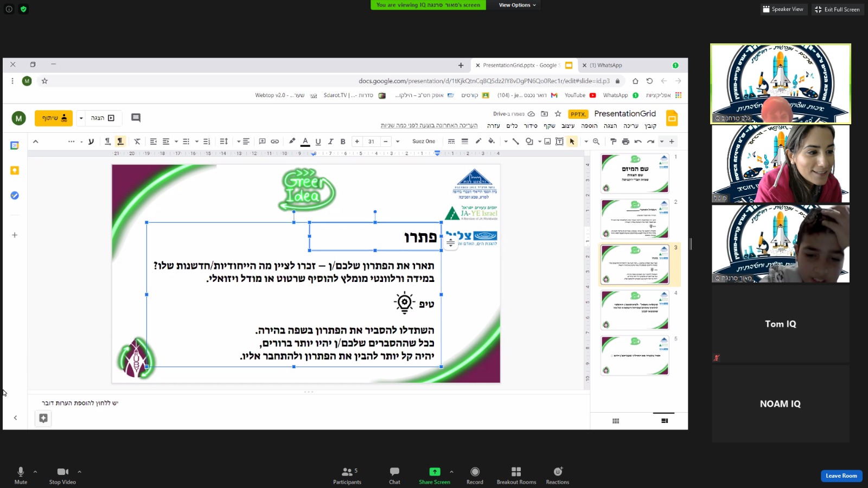Expand audio options arrow next to Mute
Viewport: 868px width, 488px height.
35,472
